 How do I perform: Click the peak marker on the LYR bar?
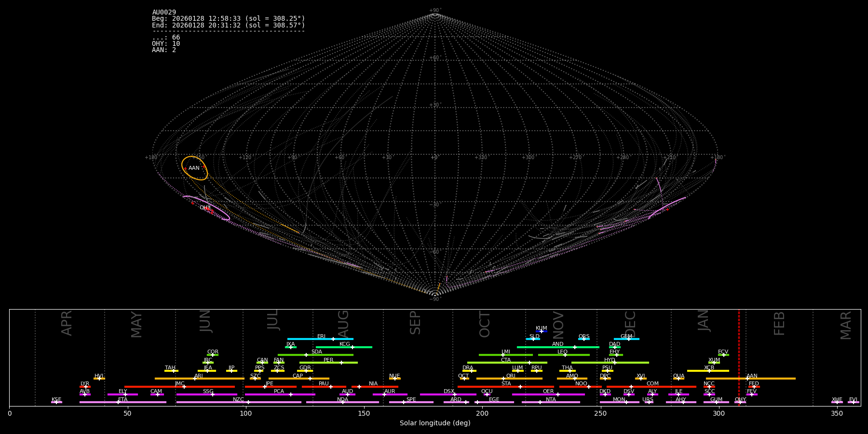click(86, 387)
